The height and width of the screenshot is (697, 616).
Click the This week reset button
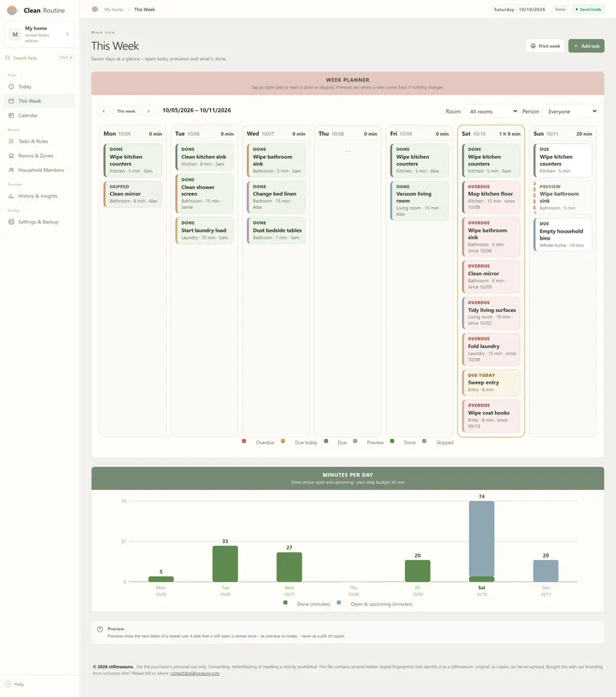[x=126, y=111]
